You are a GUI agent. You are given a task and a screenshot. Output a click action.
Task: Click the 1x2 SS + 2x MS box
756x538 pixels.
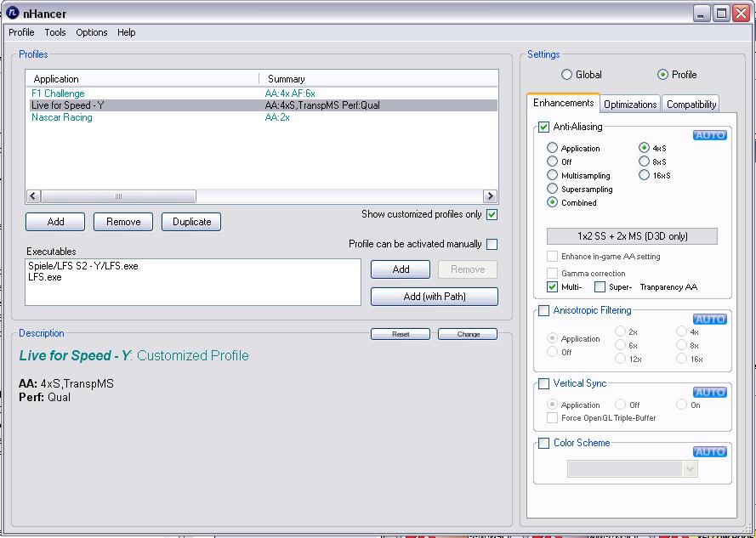coord(632,236)
